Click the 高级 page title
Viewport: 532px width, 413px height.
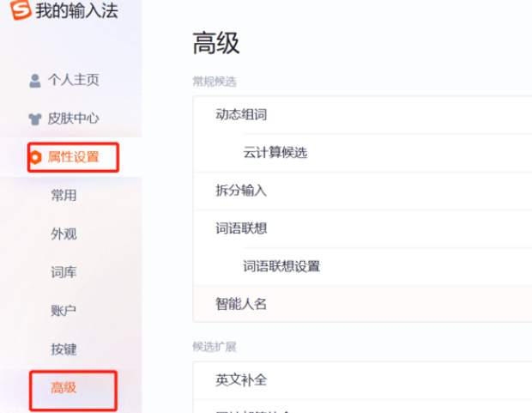pos(216,43)
